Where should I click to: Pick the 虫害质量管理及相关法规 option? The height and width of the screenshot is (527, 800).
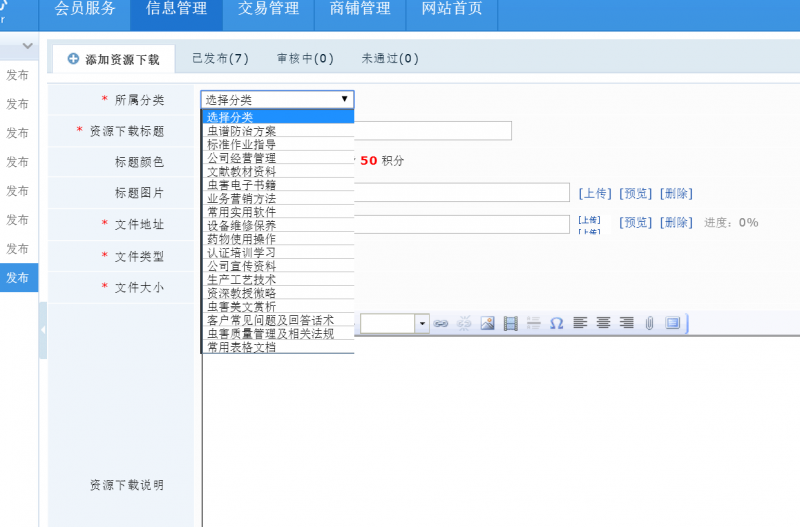278,334
